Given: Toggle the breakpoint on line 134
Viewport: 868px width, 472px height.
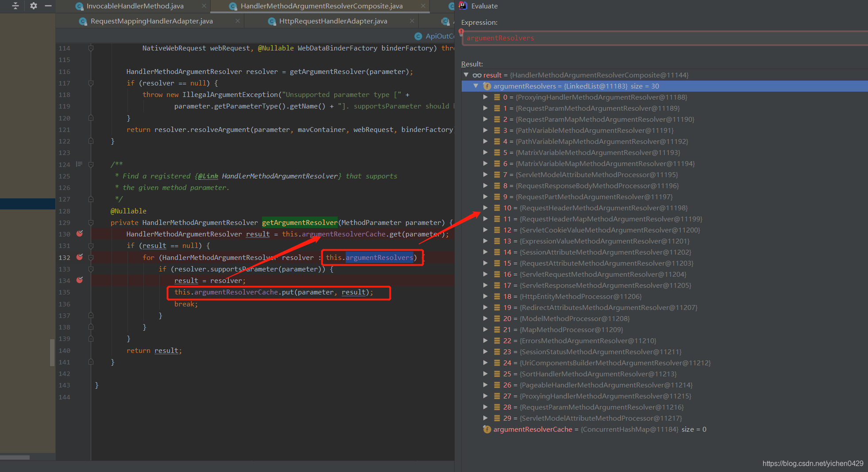Looking at the screenshot, I should tap(80, 280).
